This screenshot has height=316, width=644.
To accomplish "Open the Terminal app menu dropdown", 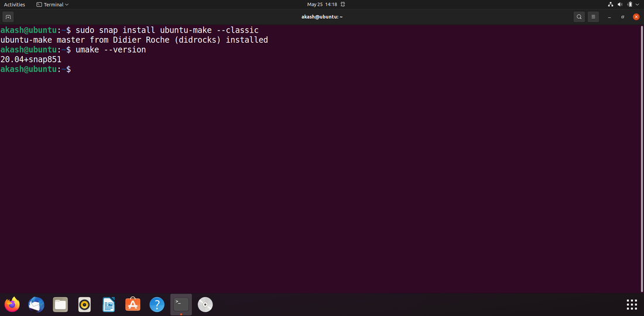I will pos(53,5).
